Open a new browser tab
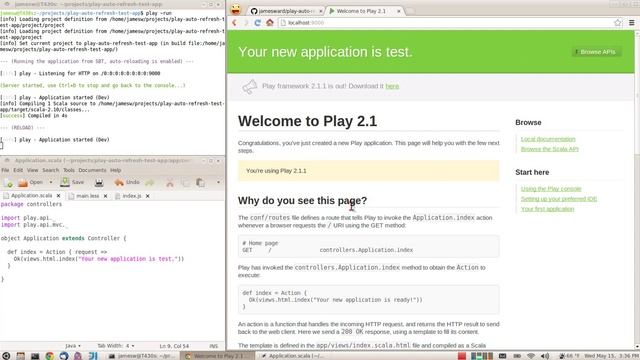The image size is (640, 360). tap(410, 11)
